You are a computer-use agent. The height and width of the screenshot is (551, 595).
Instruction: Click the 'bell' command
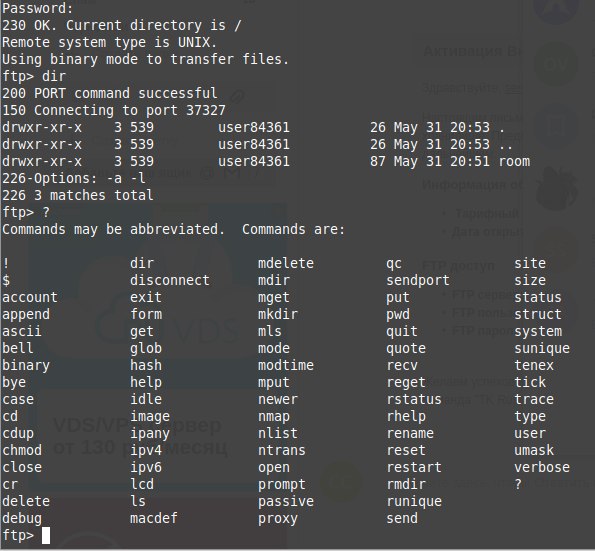tap(17, 348)
